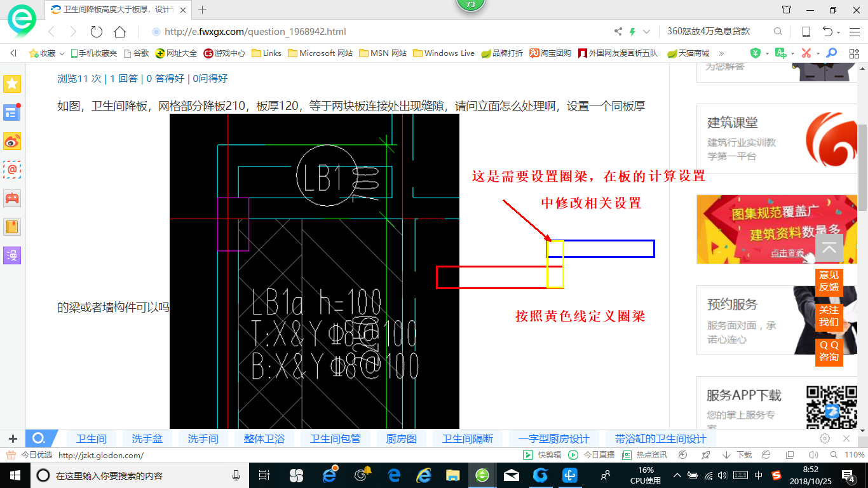
Task: Close the 卫生间降板高度 tab
Action: (x=182, y=10)
